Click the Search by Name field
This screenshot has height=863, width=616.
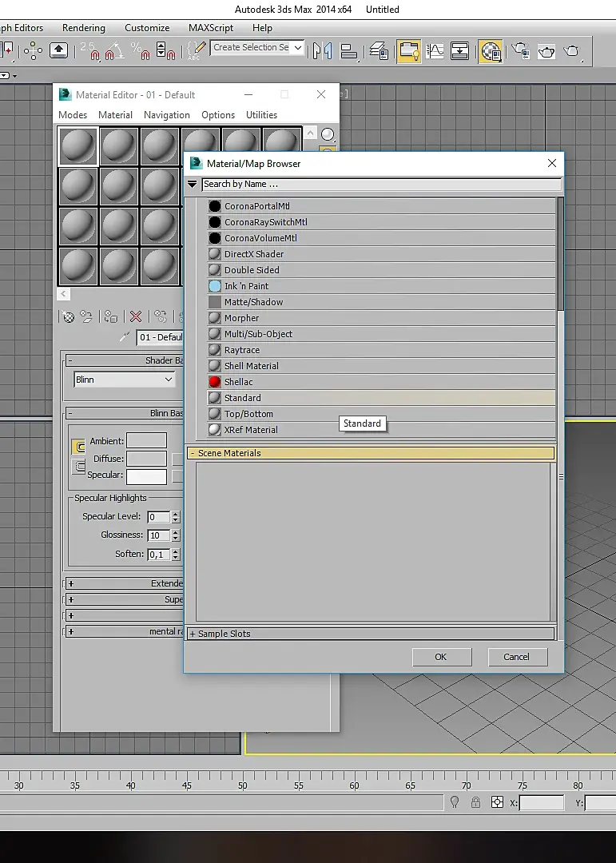(x=381, y=185)
